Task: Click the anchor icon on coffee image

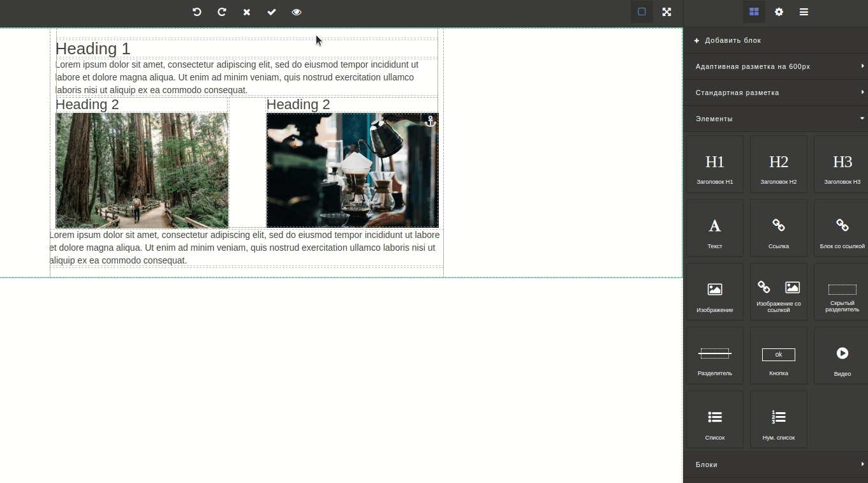Action: pyautogui.click(x=430, y=121)
